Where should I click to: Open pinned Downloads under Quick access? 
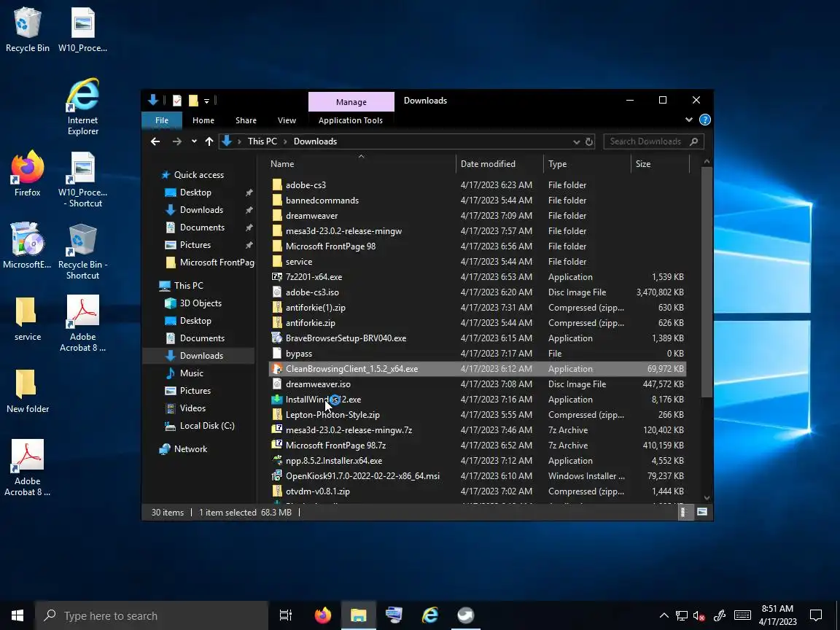pos(201,210)
